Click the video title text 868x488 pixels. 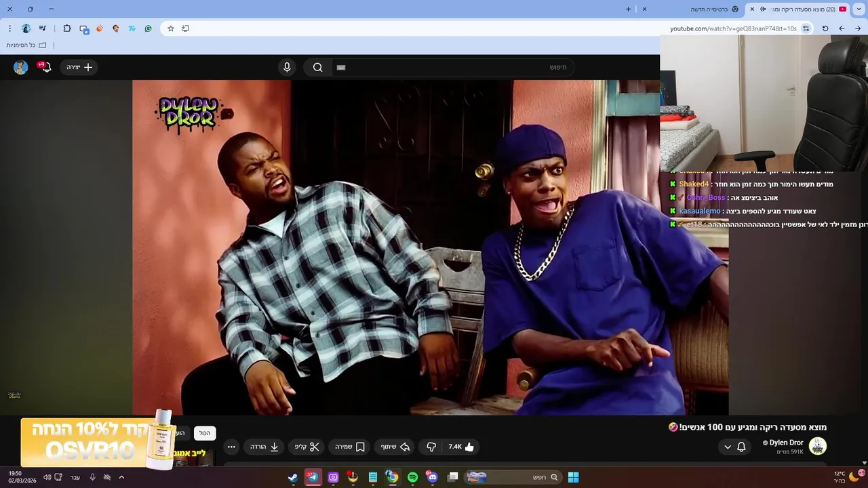(747, 427)
